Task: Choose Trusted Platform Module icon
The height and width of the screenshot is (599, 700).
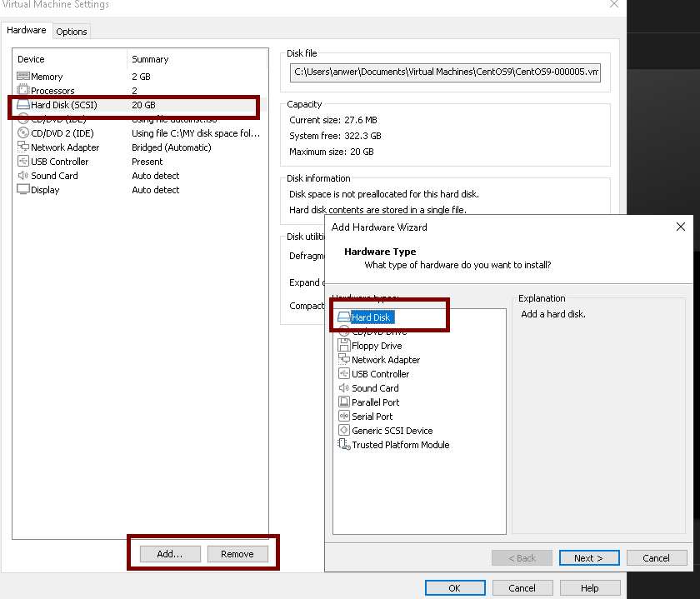Action: [343, 445]
